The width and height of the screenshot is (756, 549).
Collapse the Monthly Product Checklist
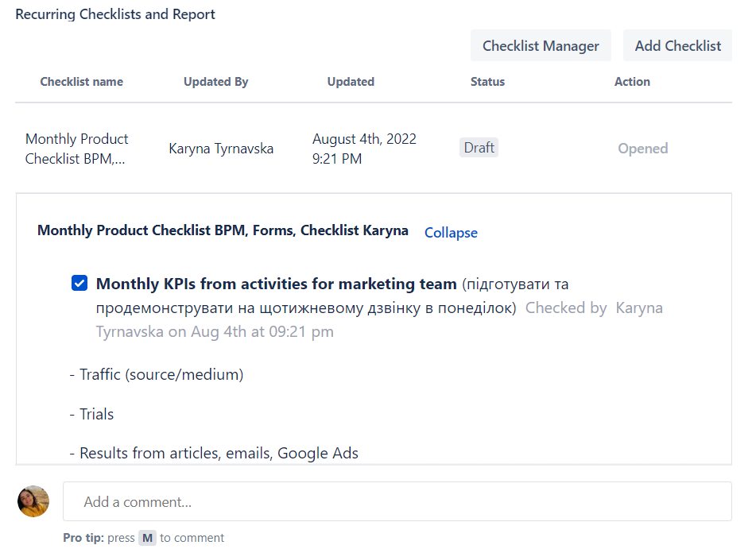451,232
